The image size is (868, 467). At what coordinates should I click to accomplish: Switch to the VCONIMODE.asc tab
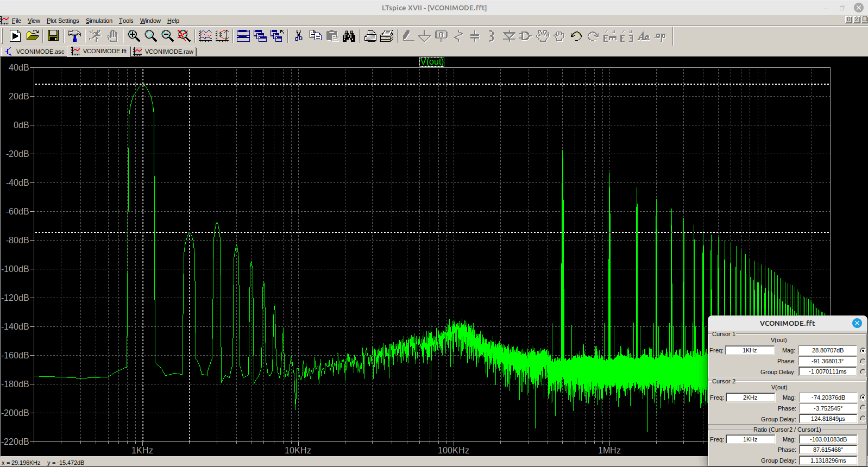tap(35, 52)
